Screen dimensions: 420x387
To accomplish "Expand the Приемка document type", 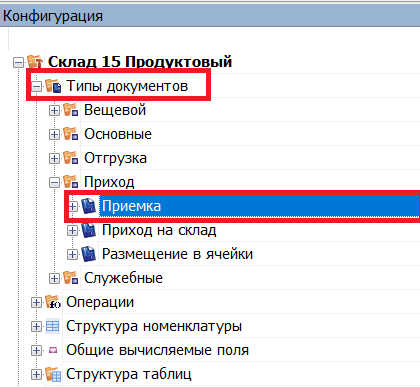I will (x=72, y=206).
